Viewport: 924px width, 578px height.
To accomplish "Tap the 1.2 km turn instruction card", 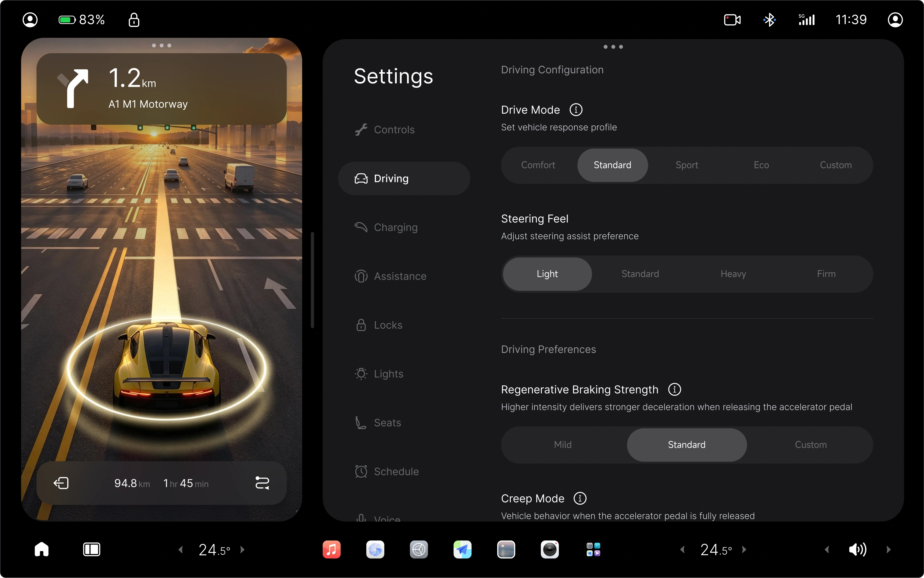I will tap(161, 89).
